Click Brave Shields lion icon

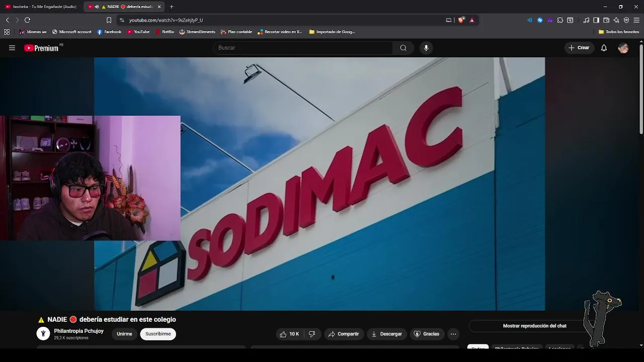coord(460,20)
